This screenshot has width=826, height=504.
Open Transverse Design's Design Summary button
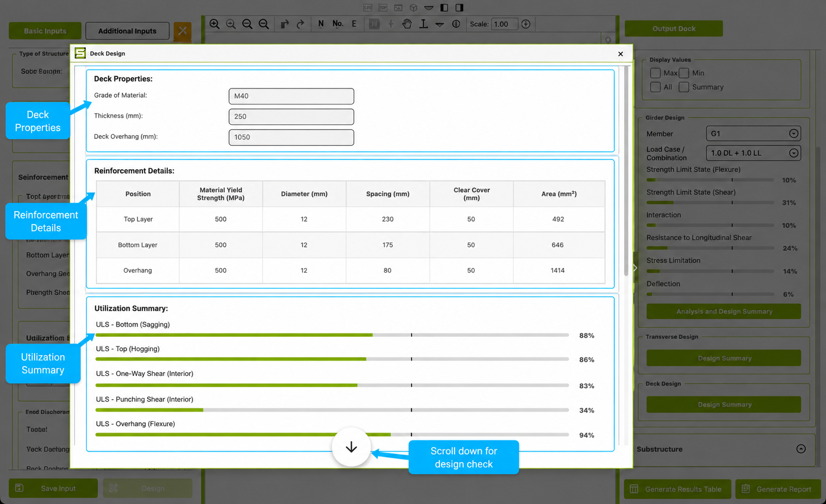(724, 358)
